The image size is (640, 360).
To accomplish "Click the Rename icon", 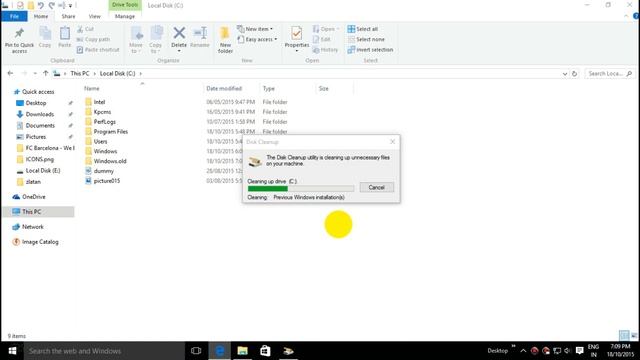I will point(200,33).
